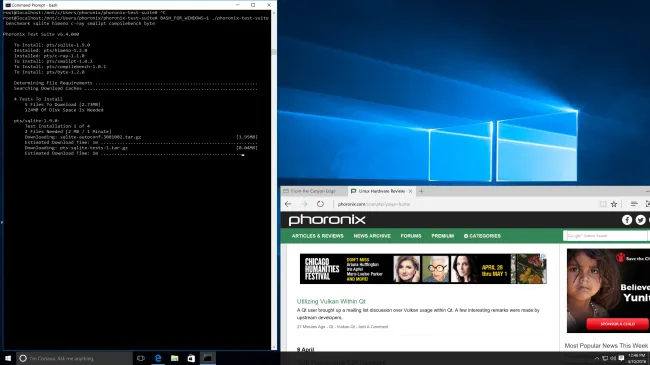This screenshot has height=365, width=650.
Task: Add page to favorites star icon
Action: [614, 204]
